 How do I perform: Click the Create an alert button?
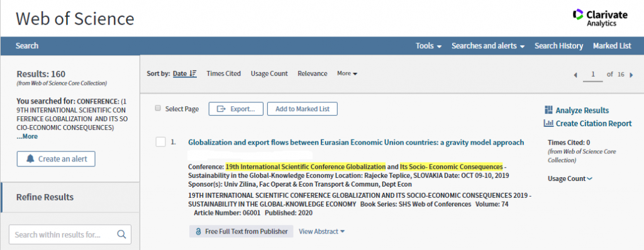56,159
